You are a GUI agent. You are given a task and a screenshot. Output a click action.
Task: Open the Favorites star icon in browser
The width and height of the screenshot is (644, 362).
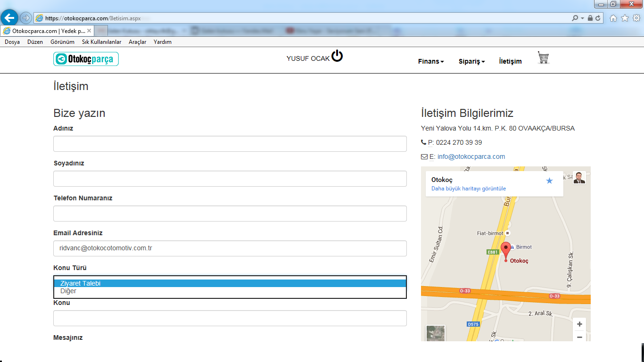pos(625,18)
